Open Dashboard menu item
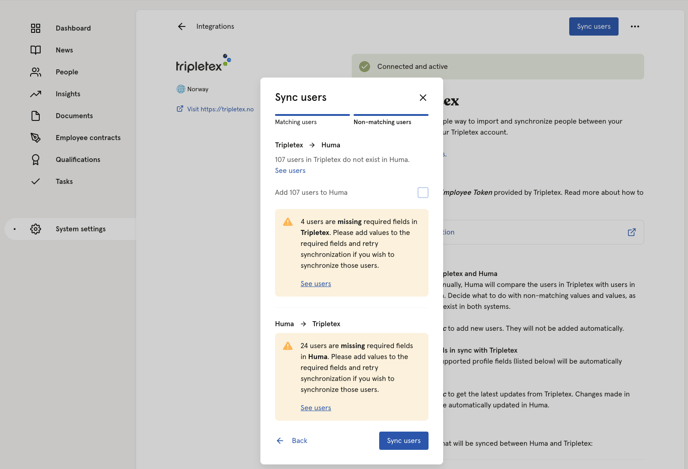Image resolution: width=688 pixels, height=469 pixels. 73,28
